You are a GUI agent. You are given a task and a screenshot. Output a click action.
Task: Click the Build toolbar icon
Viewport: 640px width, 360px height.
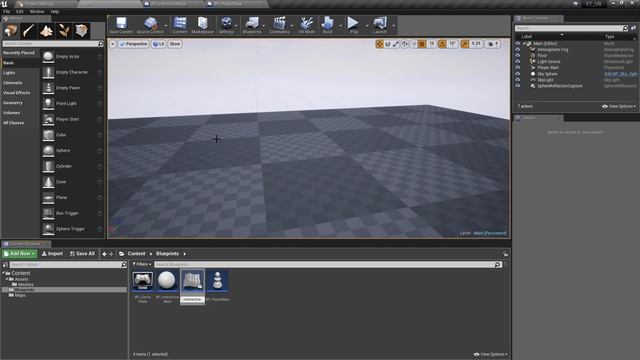coord(327,23)
